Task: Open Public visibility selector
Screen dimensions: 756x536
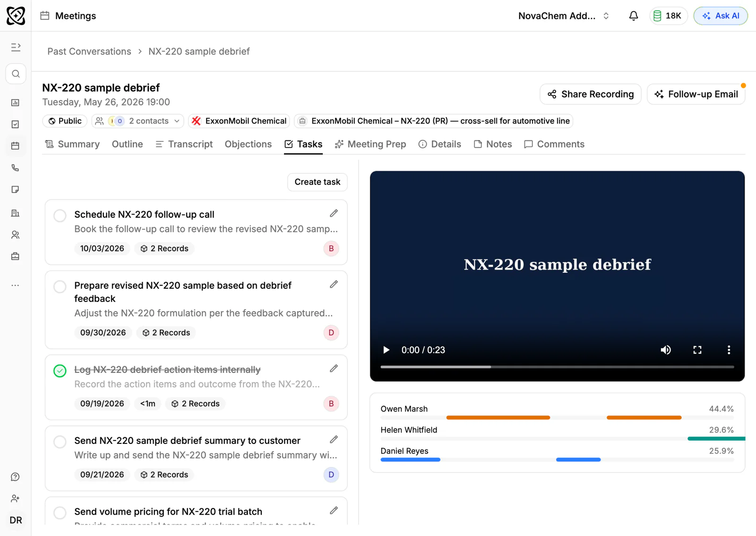Action: 65,121
